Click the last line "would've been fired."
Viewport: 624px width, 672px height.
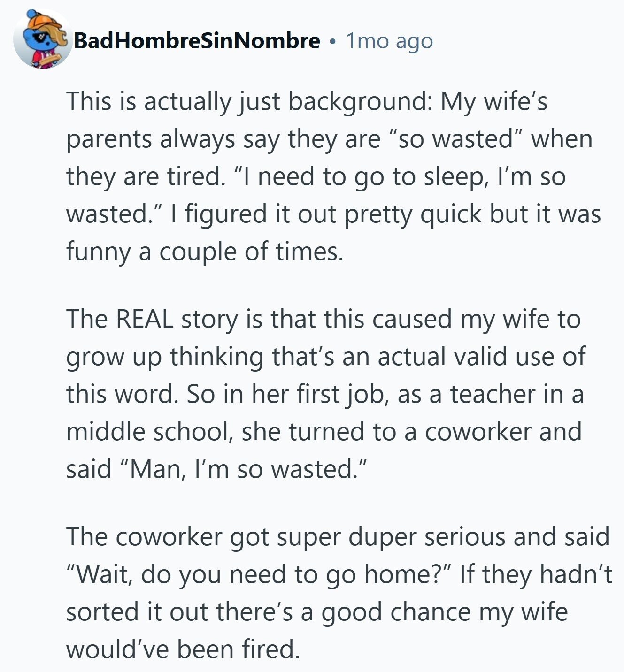click(x=183, y=649)
